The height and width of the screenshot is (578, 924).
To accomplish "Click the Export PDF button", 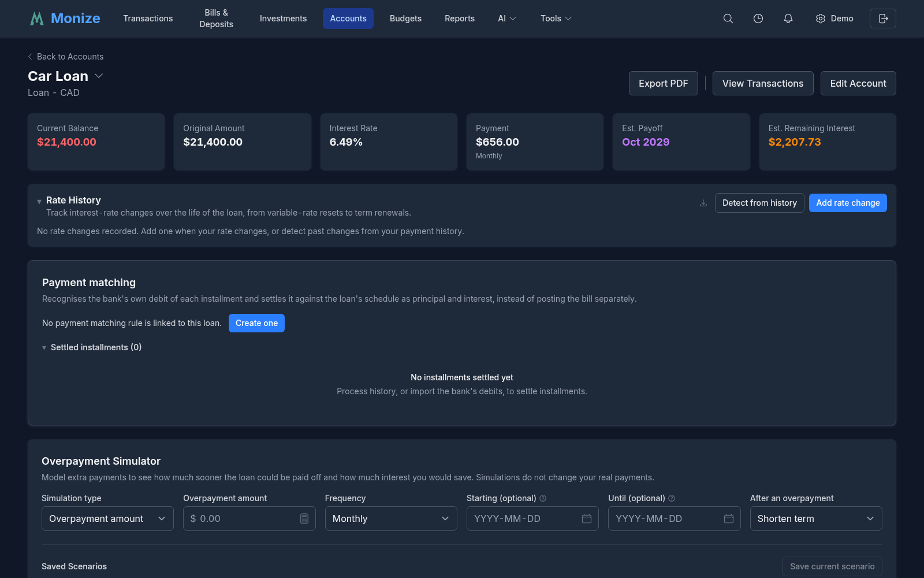I will [663, 83].
